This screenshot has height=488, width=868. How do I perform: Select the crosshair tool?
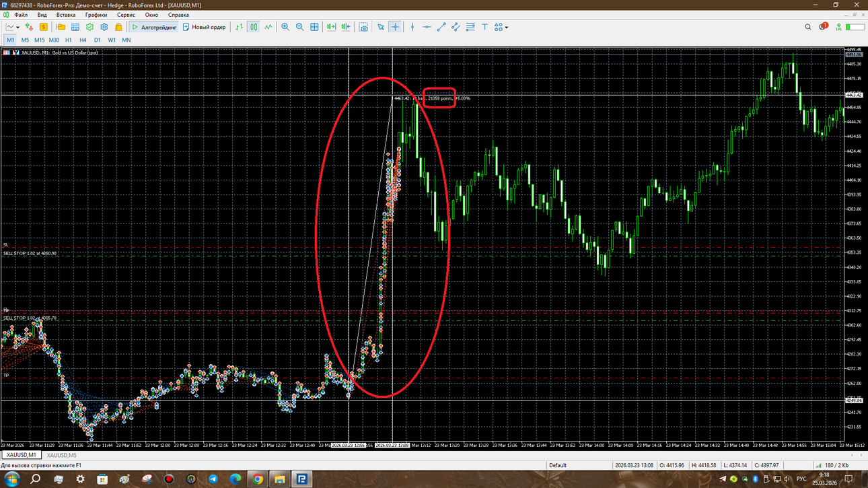coord(395,27)
